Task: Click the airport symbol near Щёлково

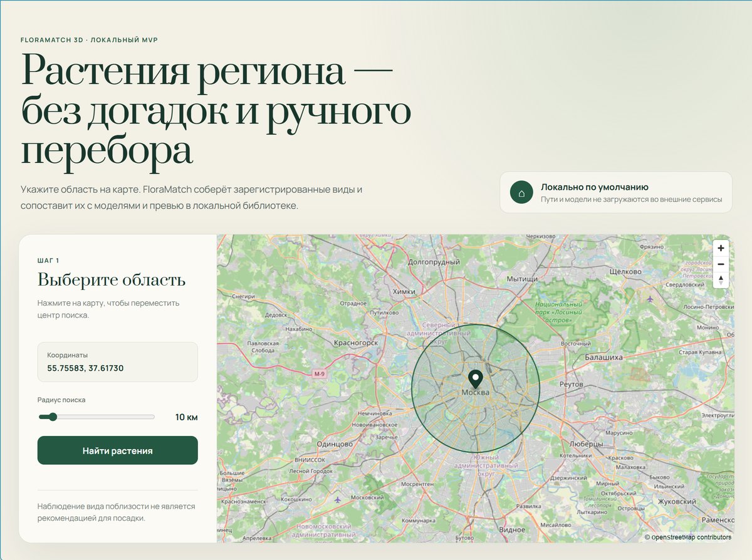Action: pyautogui.click(x=649, y=298)
